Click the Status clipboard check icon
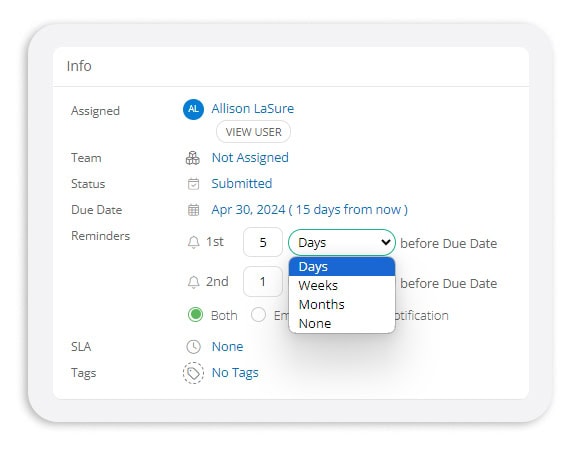581x450 pixels. 193,184
